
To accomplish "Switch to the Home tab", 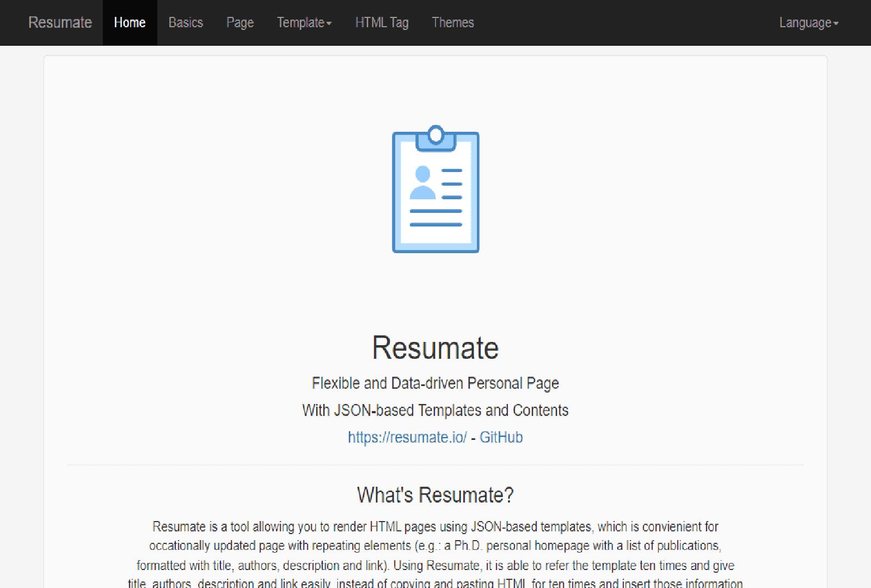I will click(130, 22).
